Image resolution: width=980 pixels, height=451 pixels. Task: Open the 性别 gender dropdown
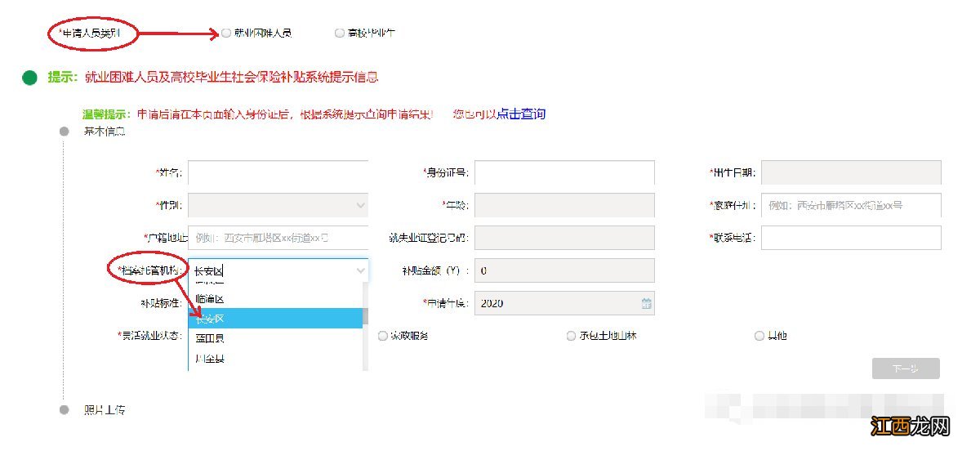[x=278, y=205]
